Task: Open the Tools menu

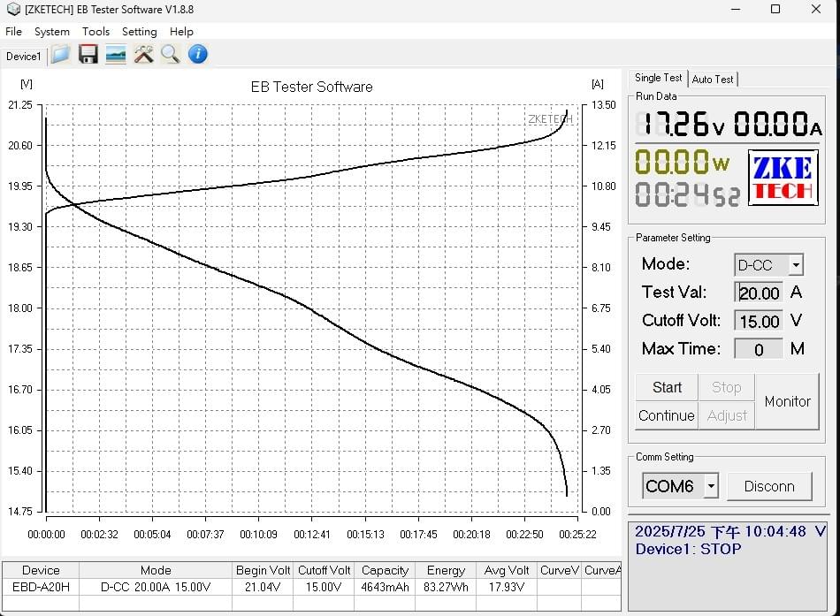Action: pos(95,32)
